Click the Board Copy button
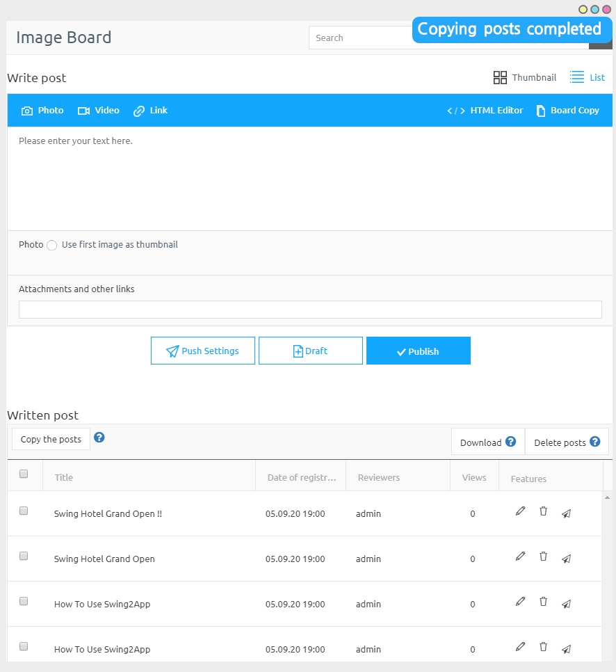616x672 pixels. 567,111
